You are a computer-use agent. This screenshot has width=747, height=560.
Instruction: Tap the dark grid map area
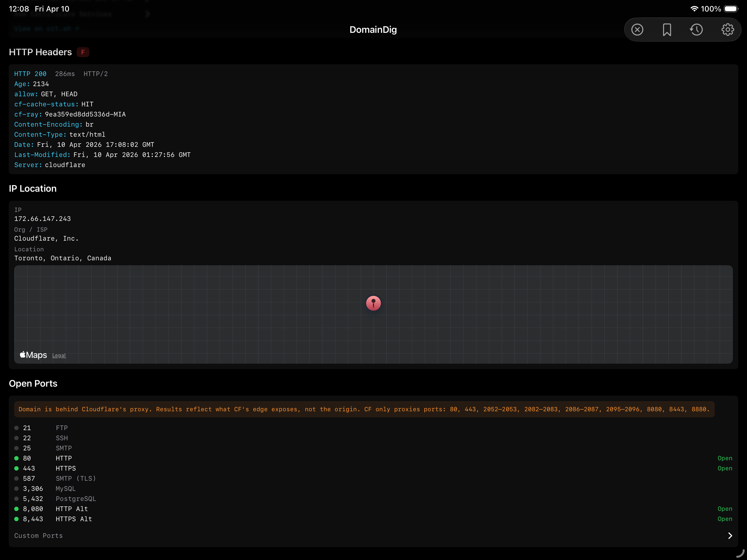373,314
